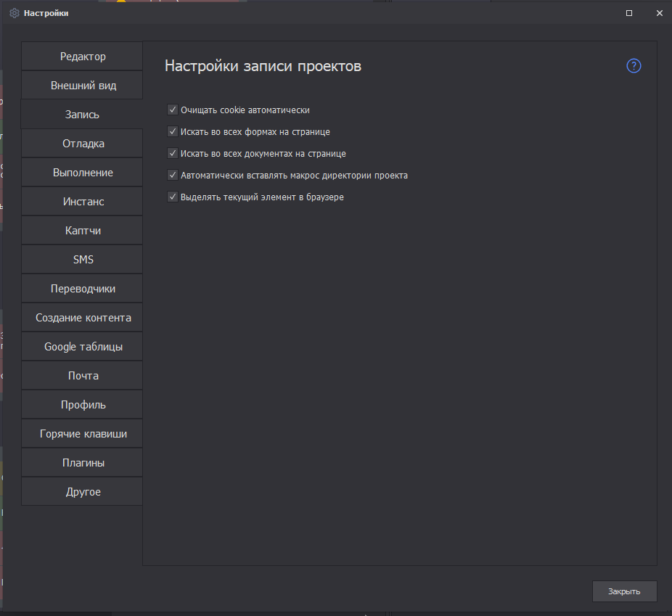The height and width of the screenshot is (616, 672).
Task: Toggle Автоматически вставлять макрос директории проекта
Action: point(173,176)
